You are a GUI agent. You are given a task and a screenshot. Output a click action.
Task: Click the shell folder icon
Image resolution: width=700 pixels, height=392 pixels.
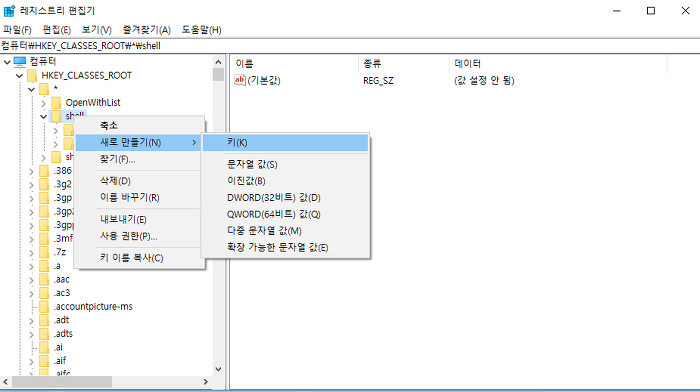click(56, 116)
